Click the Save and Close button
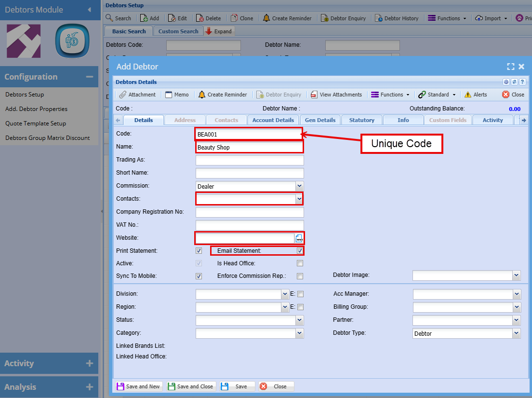The image size is (532, 398). click(x=190, y=386)
